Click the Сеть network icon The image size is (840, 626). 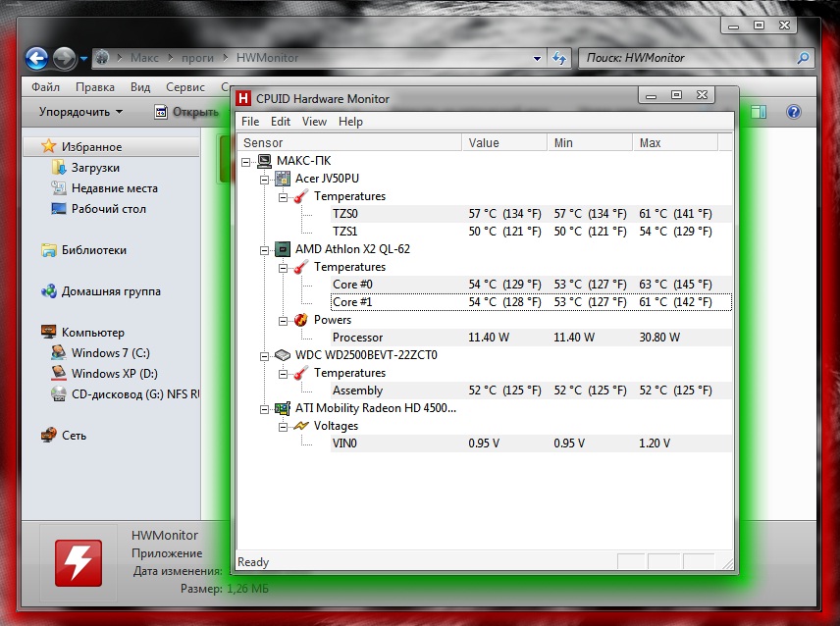(x=49, y=435)
